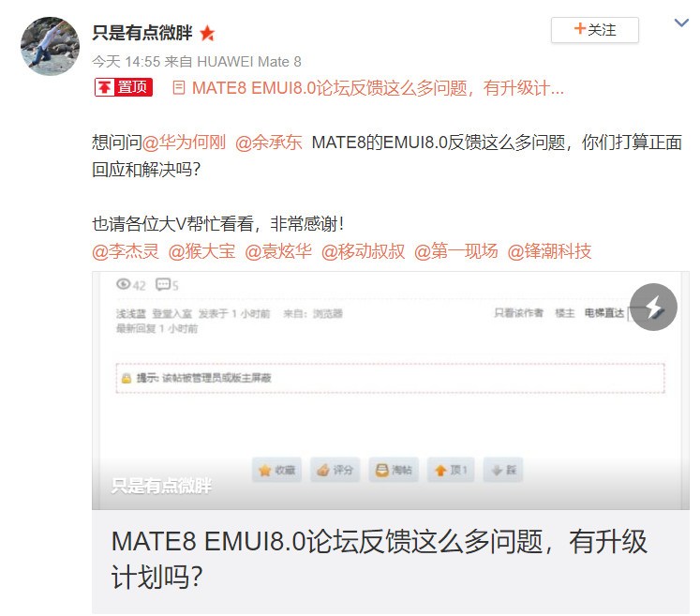Open the @移动叔叔 mention

point(364,251)
